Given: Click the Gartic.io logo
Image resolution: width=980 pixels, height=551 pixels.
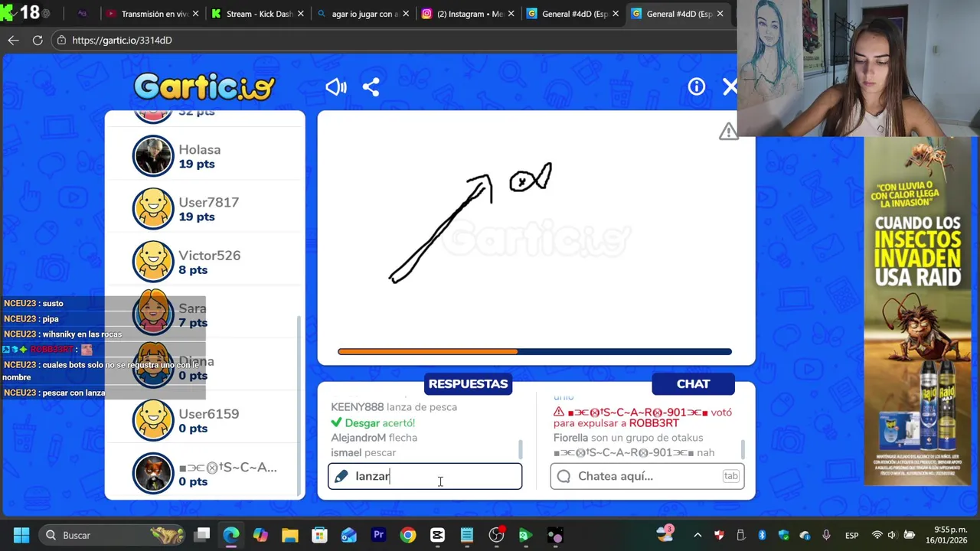Looking at the screenshot, I should (x=204, y=86).
